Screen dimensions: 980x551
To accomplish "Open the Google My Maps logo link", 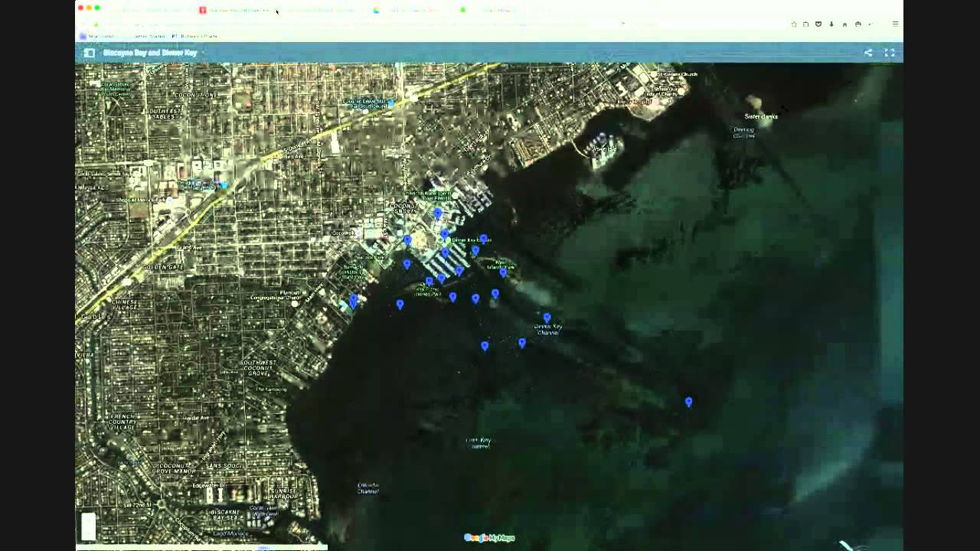I will click(x=489, y=538).
